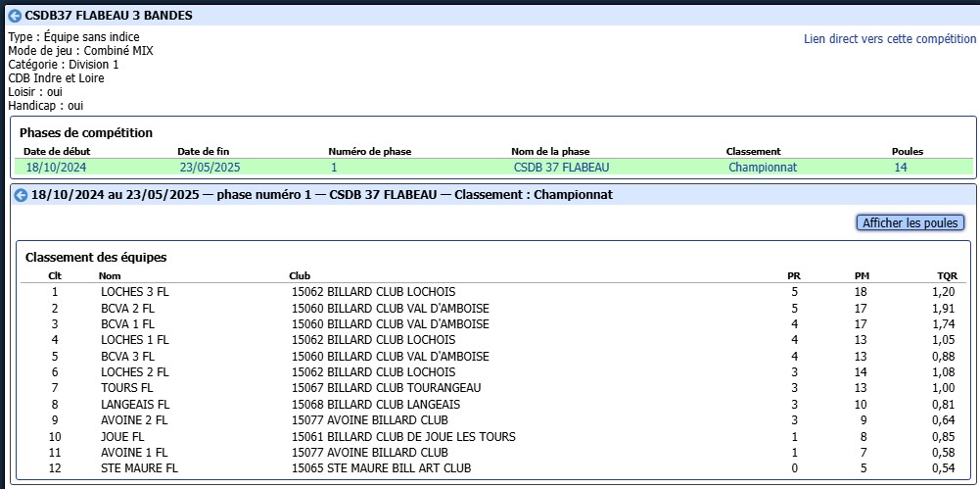Viewport: 980px width, 489px height.
Task: Click the 'Numéro de phase' column header
Action: 369,151
